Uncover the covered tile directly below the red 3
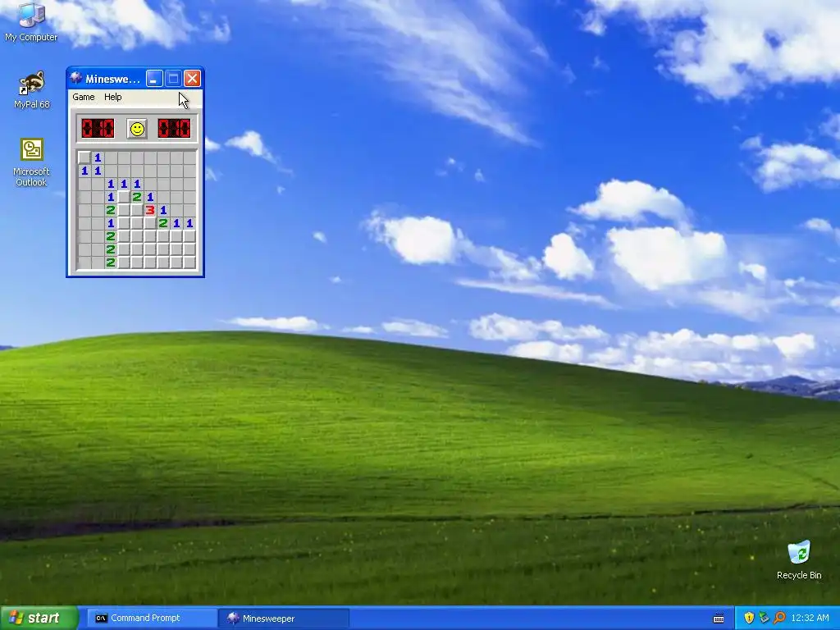This screenshot has height=630, width=840. pyautogui.click(x=150, y=223)
